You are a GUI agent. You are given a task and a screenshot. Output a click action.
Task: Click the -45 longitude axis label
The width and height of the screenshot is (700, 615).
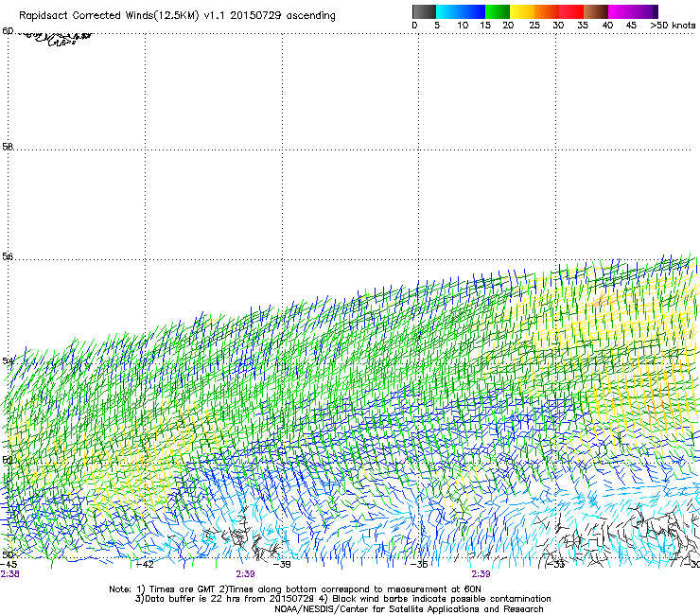9,565
